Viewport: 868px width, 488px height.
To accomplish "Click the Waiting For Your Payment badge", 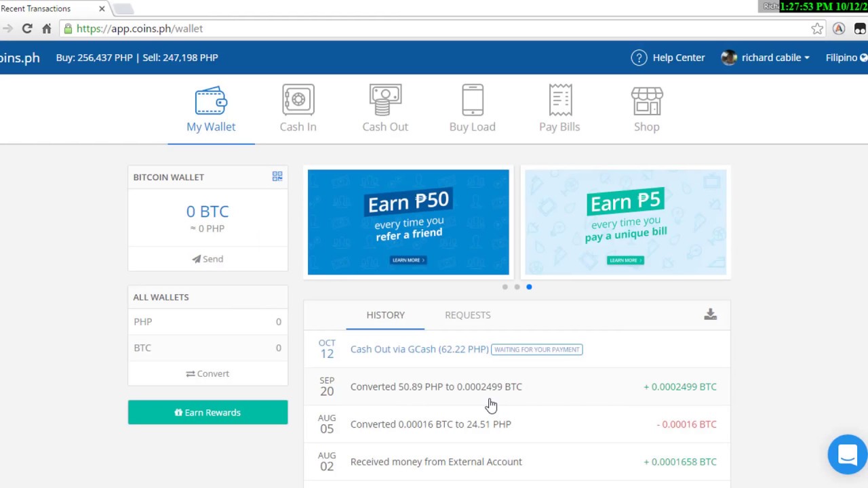I will click(537, 350).
